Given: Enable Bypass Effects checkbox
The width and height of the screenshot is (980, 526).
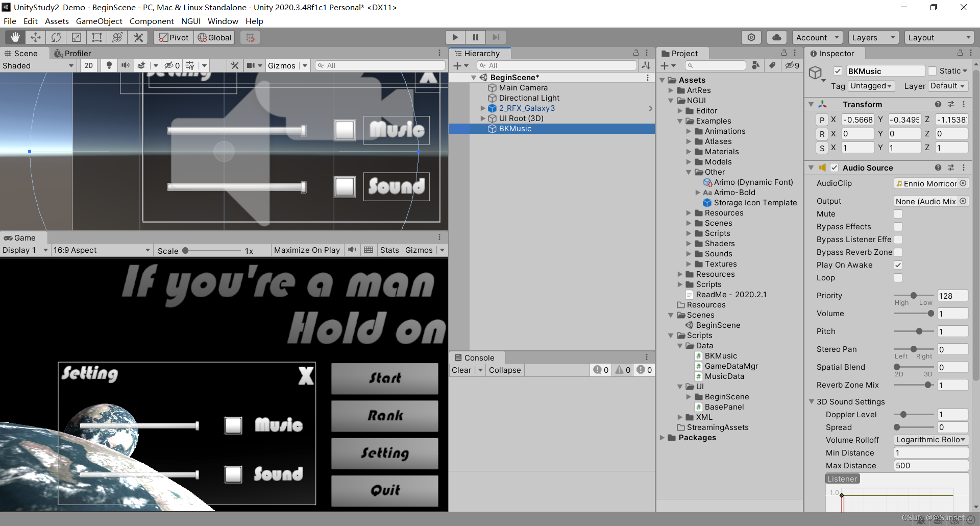Looking at the screenshot, I should click(898, 227).
